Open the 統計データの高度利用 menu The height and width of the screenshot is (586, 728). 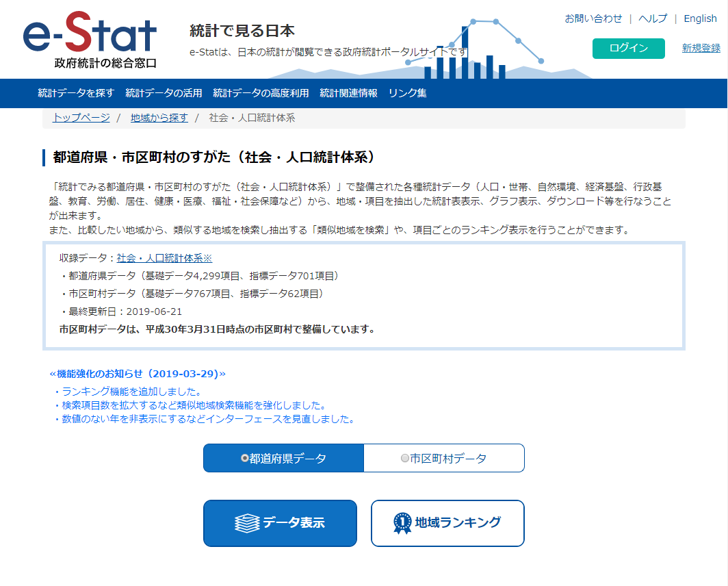click(261, 93)
